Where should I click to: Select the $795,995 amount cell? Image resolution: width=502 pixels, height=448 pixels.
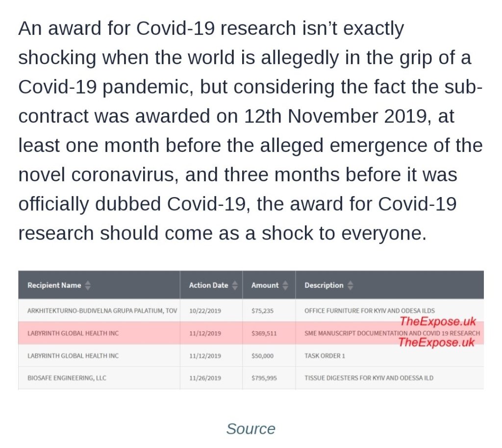(x=264, y=378)
